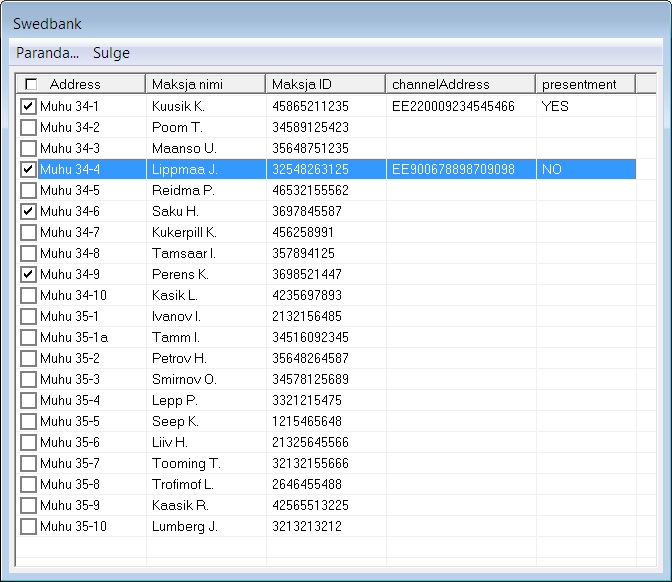Check the Muhu 35-7 checkbox
672x582 pixels.
[28, 463]
